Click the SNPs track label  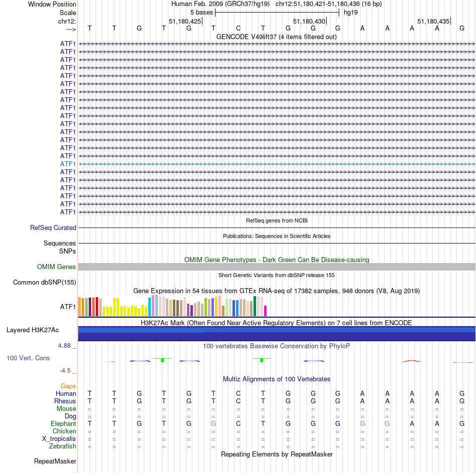coord(68,251)
